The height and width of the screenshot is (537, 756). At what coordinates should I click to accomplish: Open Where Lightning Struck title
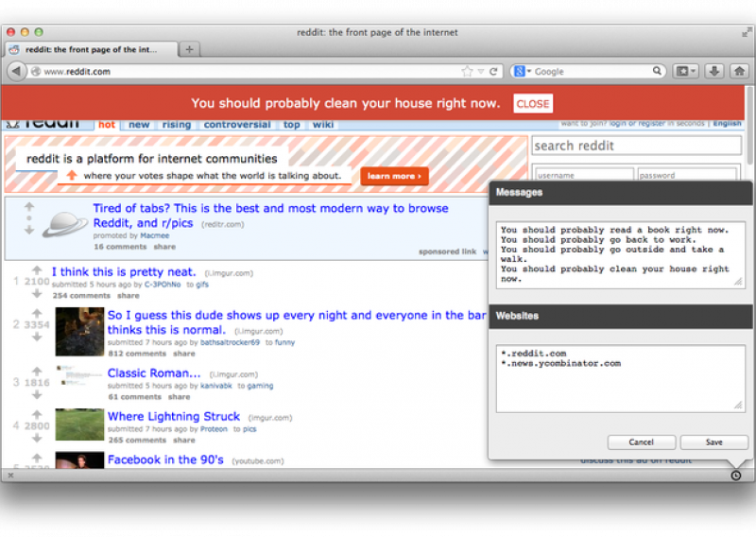174,416
